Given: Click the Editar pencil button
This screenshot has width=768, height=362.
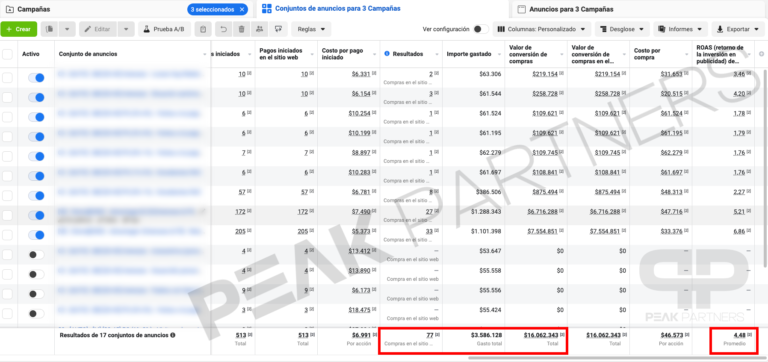Looking at the screenshot, I should pyautogui.click(x=97, y=29).
